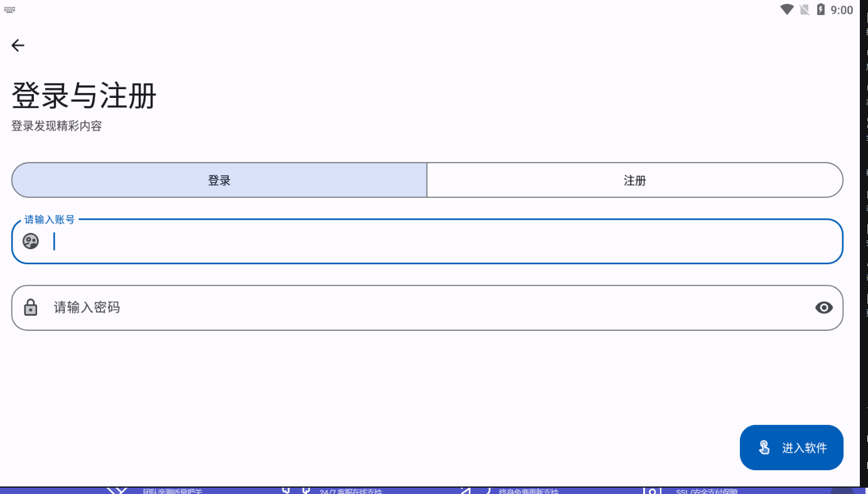Click the Wi-Fi icon in the status bar
The width and height of the screenshot is (868, 494).
coord(787,9)
